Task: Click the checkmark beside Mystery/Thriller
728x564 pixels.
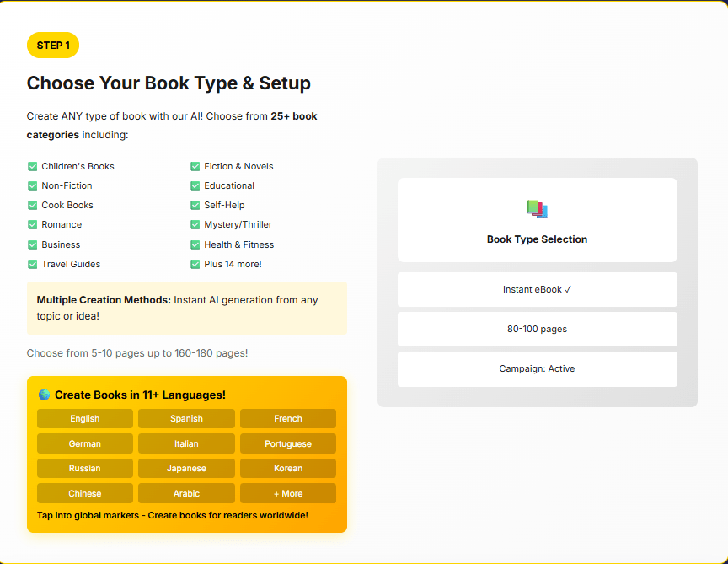Action: tap(195, 224)
